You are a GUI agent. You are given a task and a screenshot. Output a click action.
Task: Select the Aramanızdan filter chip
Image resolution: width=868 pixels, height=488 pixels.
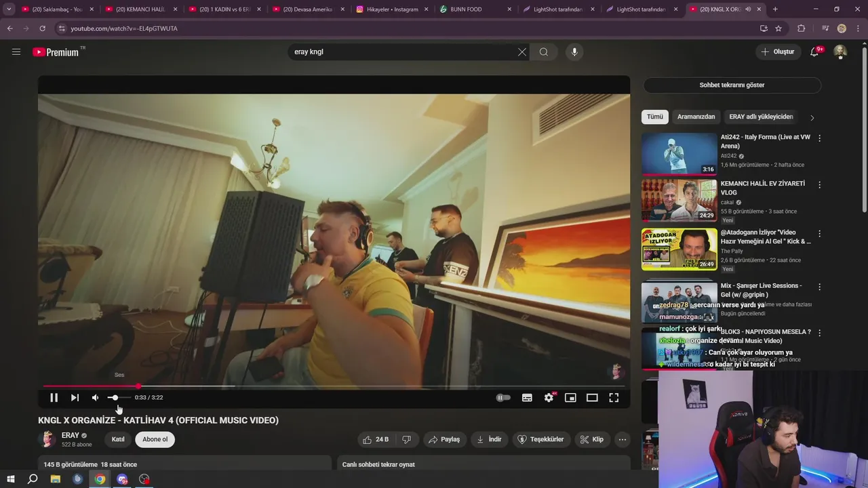coord(696,117)
